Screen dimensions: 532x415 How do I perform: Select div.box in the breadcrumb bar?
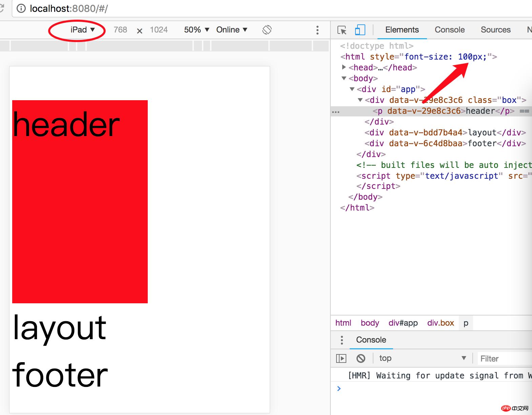coord(440,323)
